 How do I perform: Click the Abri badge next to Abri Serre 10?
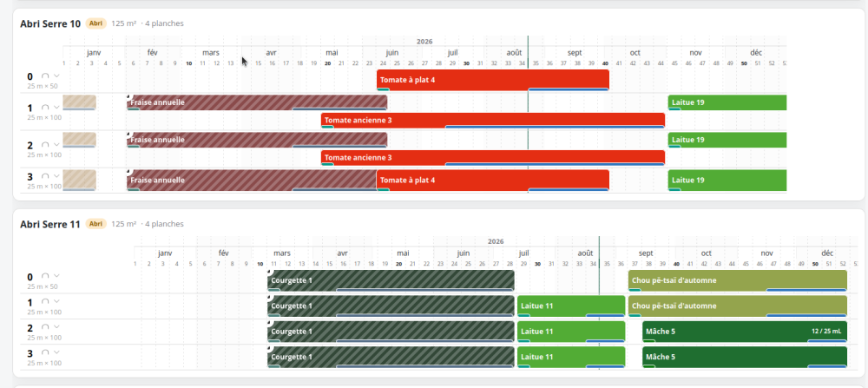tap(96, 23)
